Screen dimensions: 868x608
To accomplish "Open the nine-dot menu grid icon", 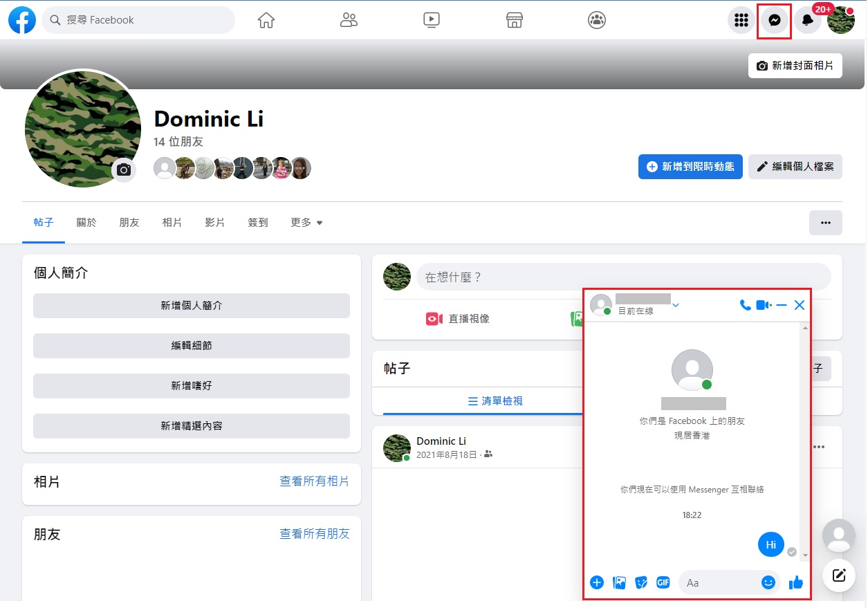I will [x=741, y=20].
